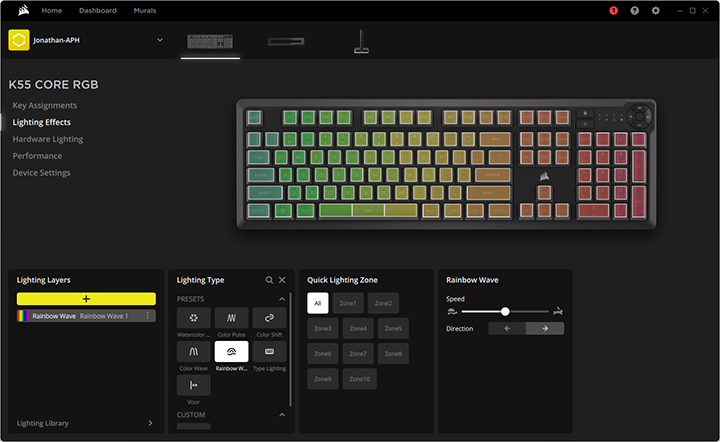Select the Watercolor lighting preset
This screenshot has width=720, height=442.
tap(194, 319)
